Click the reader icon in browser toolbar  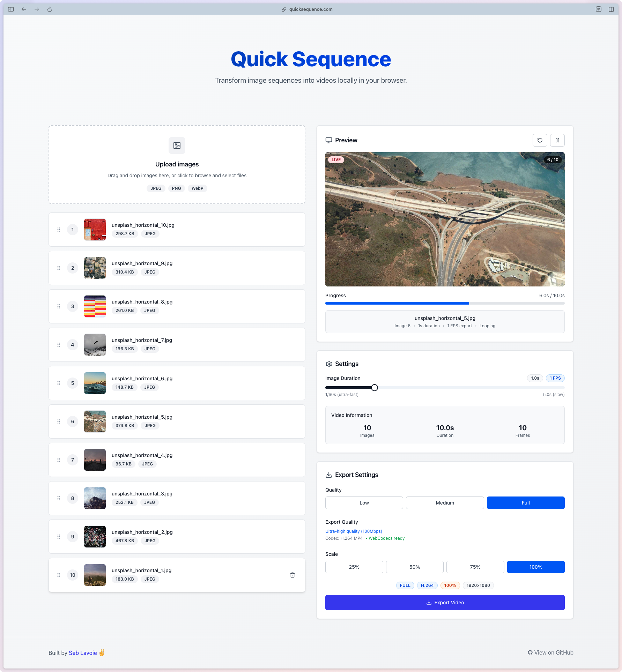tap(598, 9)
